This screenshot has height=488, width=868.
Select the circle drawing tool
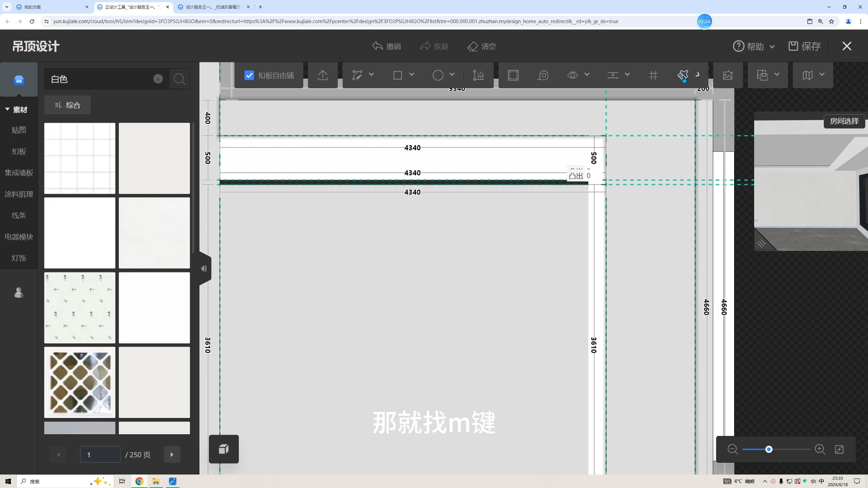point(438,75)
